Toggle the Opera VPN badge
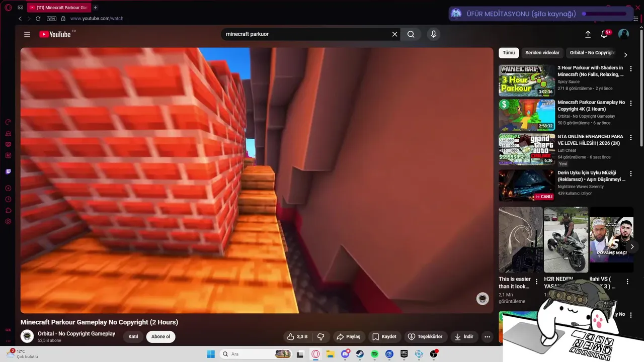 [51, 19]
